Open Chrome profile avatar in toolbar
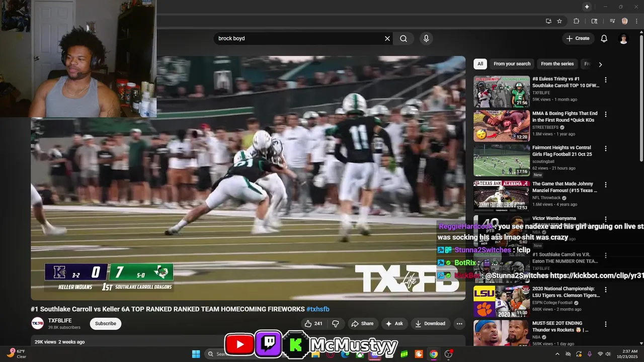This screenshot has height=362, width=644. coord(625,21)
